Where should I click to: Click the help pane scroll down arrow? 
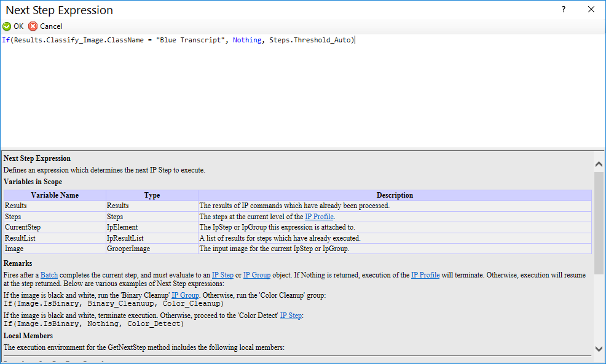pos(599,349)
